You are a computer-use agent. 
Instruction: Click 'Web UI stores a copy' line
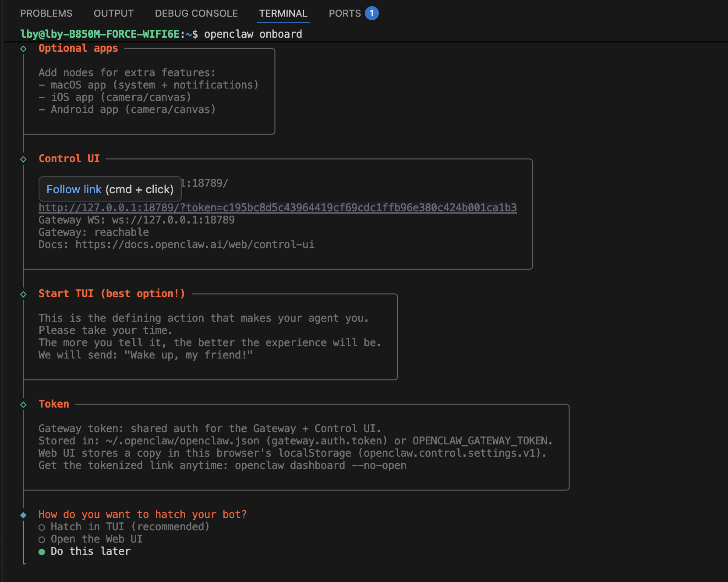293,453
